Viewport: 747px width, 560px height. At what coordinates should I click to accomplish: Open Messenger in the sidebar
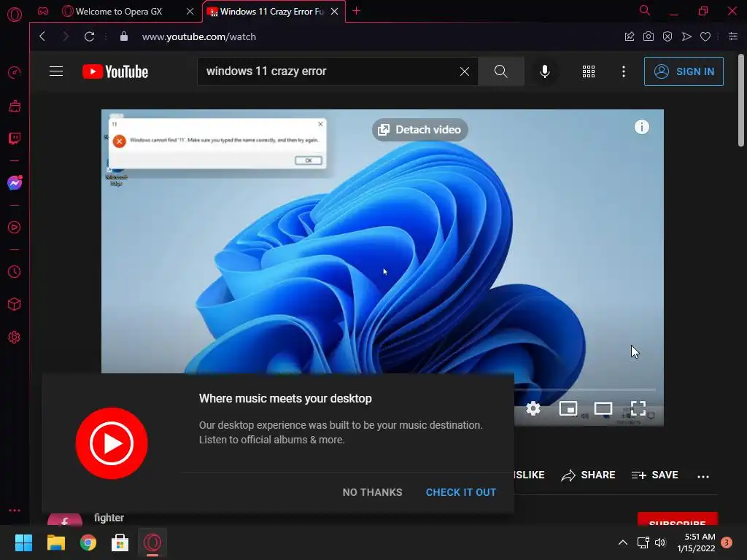(15, 183)
